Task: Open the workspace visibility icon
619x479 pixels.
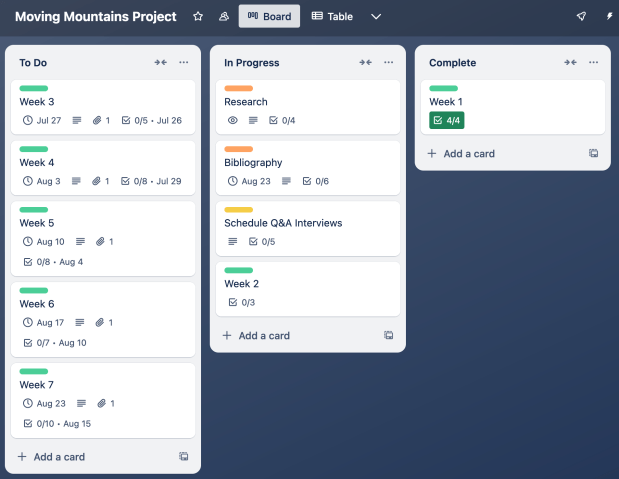Action: click(x=223, y=16)
